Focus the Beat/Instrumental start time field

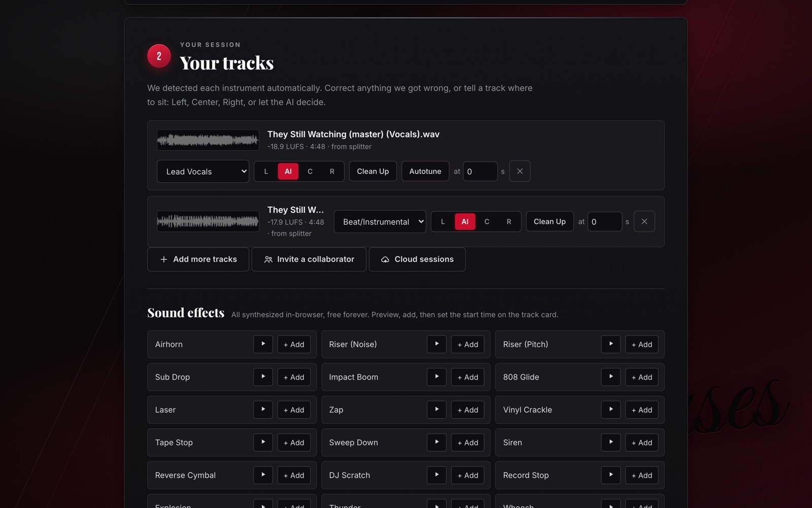pos(604,221)
